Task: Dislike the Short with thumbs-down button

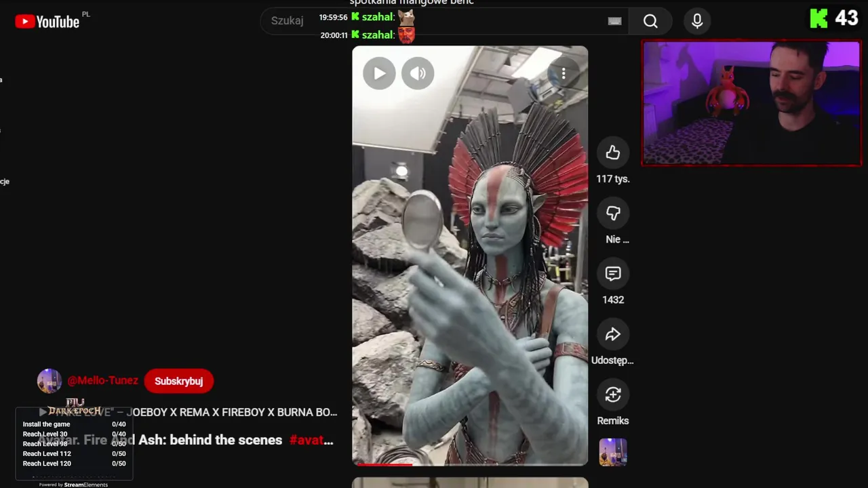Action: click(x=613, y=213)
